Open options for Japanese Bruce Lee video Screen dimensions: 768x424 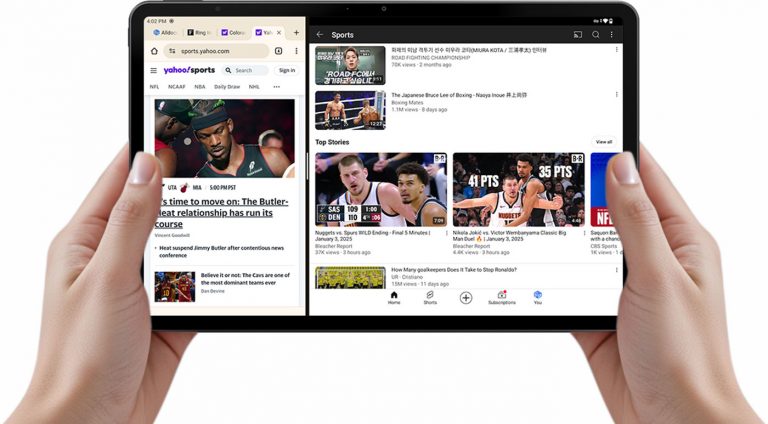coord(616,96)
